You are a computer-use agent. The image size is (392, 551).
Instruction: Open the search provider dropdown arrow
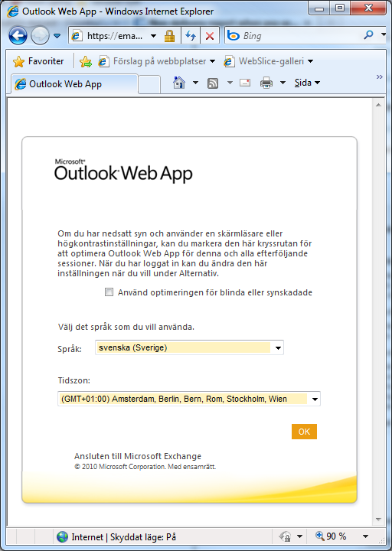384,35
